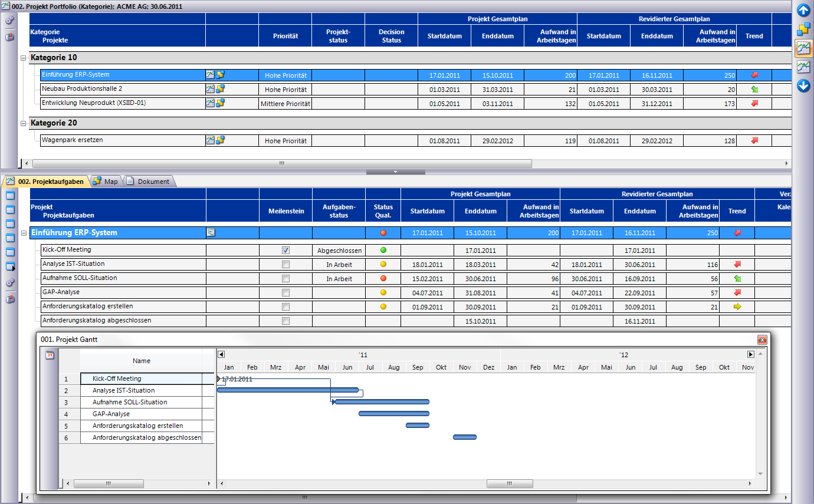Check Meilenstein for GAP-Analyse

pos(286,293)
